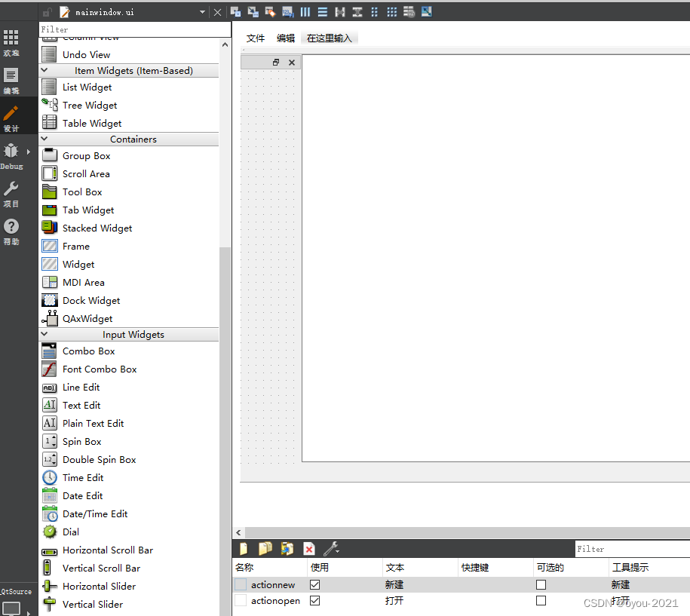690x616 pixels.
Task: Select the Lay Out Horizontally toolbar icon
Action: 305,12
